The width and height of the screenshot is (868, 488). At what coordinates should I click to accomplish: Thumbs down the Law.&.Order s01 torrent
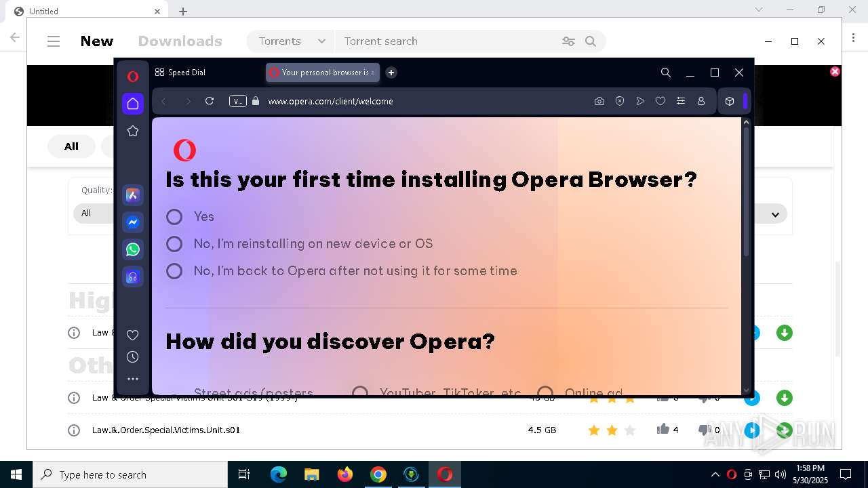tap(703, 430)
